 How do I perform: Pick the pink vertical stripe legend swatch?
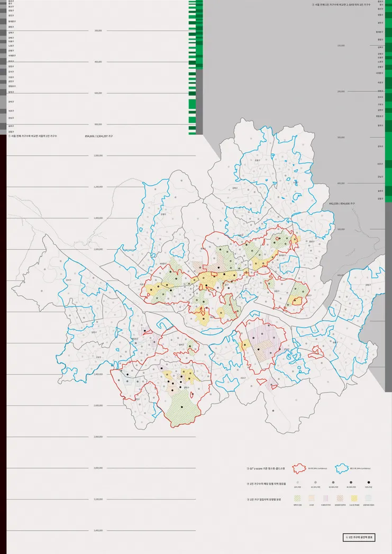click(325, 498)
